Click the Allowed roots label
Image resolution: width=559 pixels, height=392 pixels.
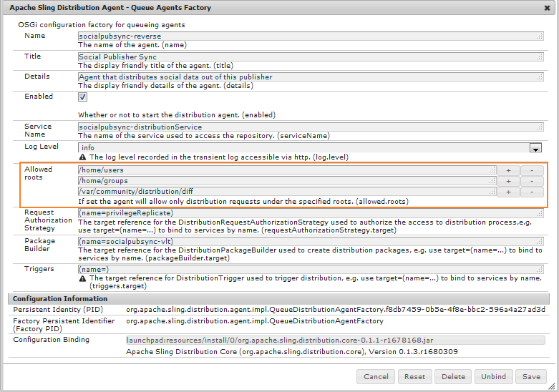(38, 173)
